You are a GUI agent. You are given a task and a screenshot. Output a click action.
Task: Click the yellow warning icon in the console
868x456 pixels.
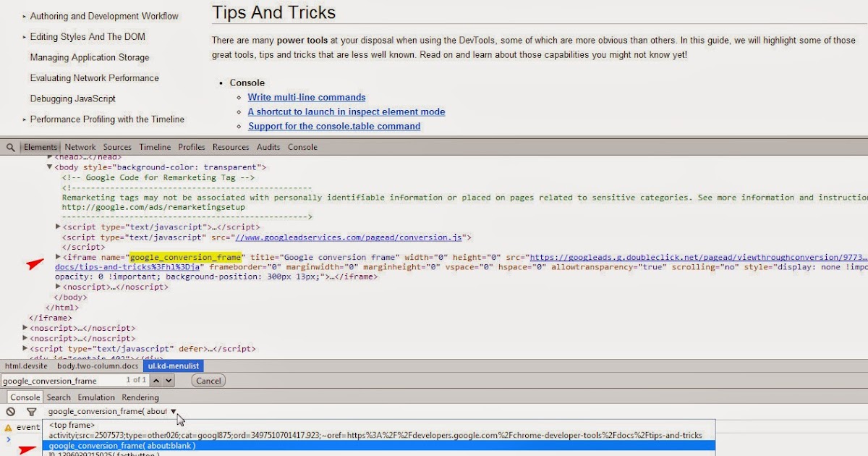[x=9, y=428]
